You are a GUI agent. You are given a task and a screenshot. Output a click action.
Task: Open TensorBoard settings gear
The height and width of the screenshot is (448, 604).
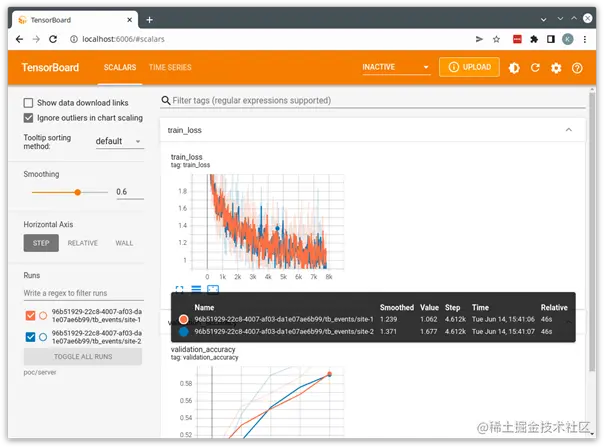pos(556,68)
